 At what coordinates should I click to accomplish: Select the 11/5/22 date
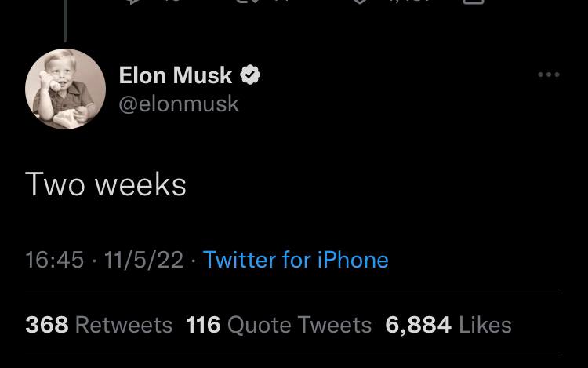click(143, 260)
